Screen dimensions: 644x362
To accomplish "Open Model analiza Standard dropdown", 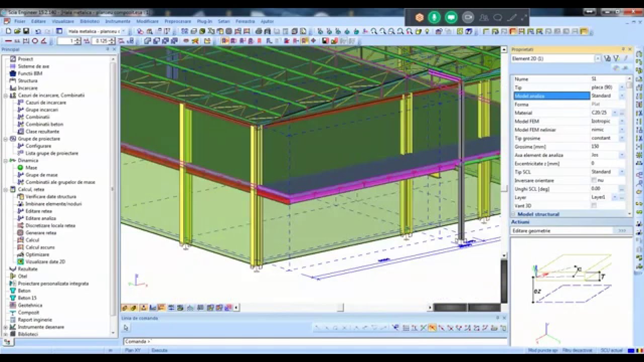I will tap(622, 96).
